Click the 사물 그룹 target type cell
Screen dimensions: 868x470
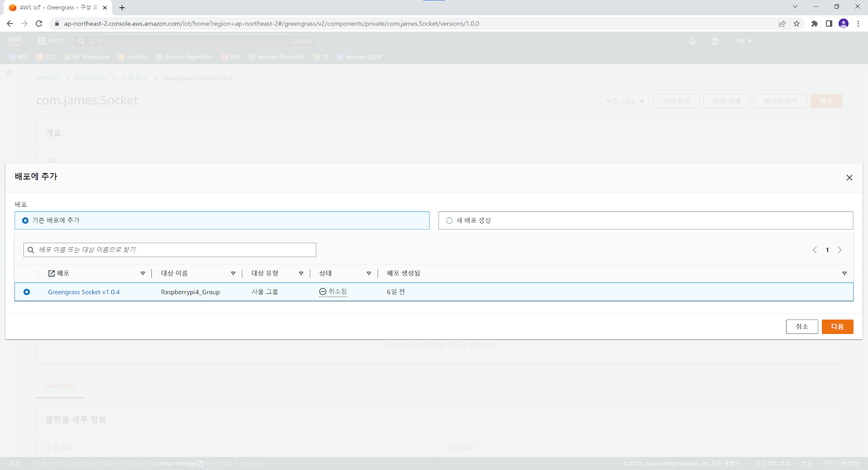tap(265, 292)
